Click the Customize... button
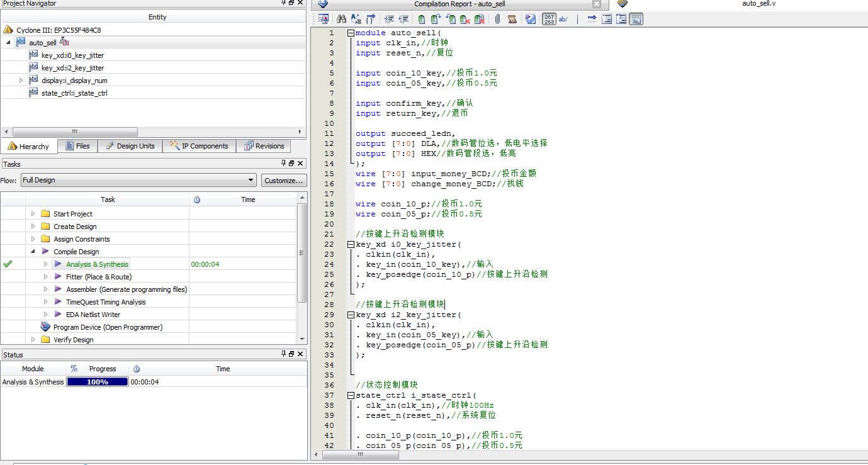 pyautogui.click(x=284, y=180)
